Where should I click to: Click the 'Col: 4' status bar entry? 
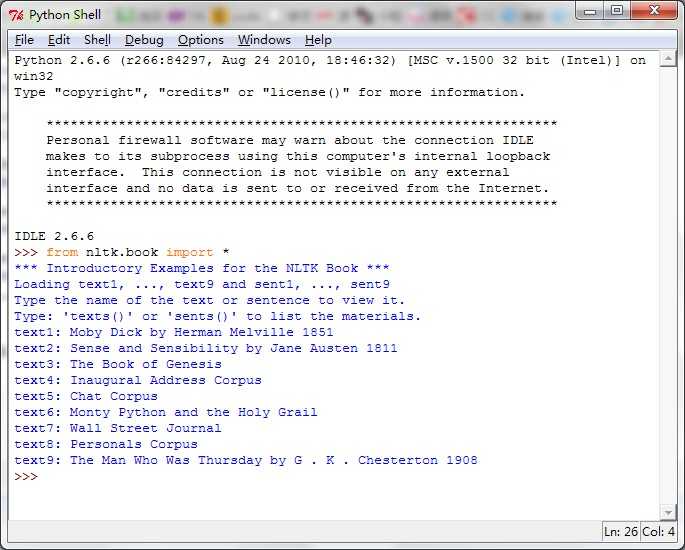(x=658, y=532)
